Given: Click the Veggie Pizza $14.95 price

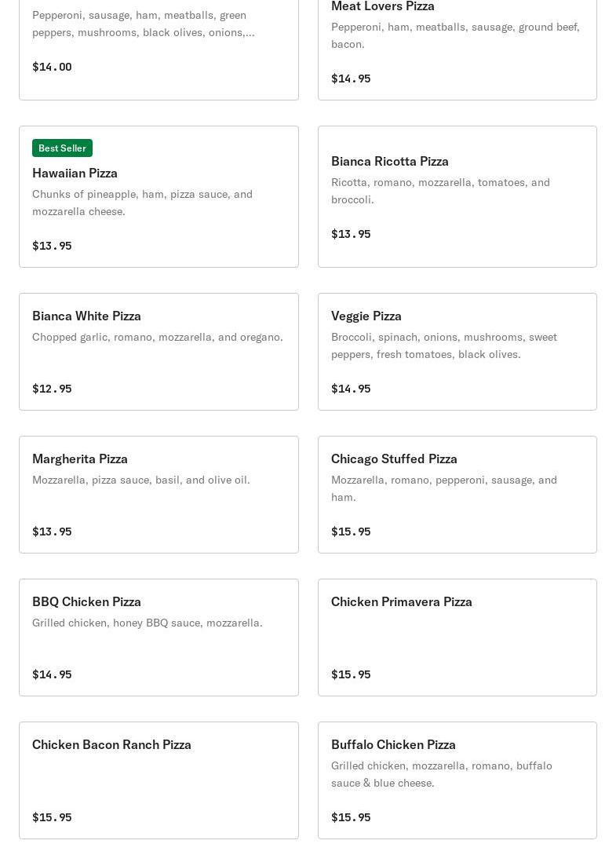Looking at the screenshot, I should point(351,389).
